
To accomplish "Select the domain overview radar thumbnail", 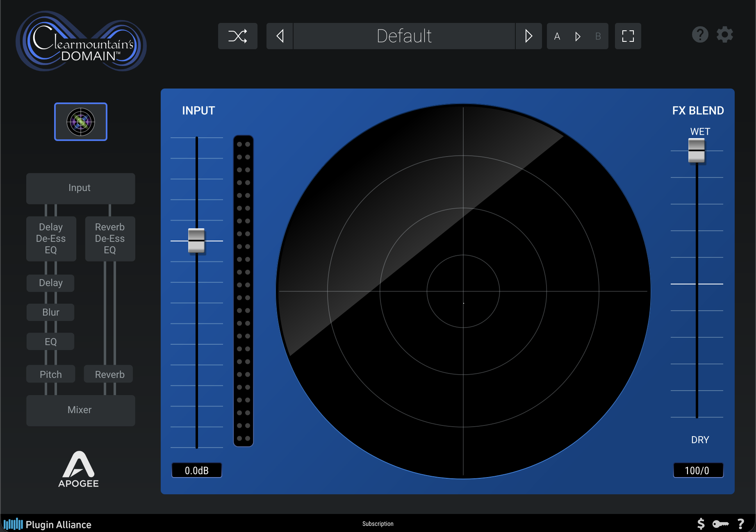I will (81, 122).
